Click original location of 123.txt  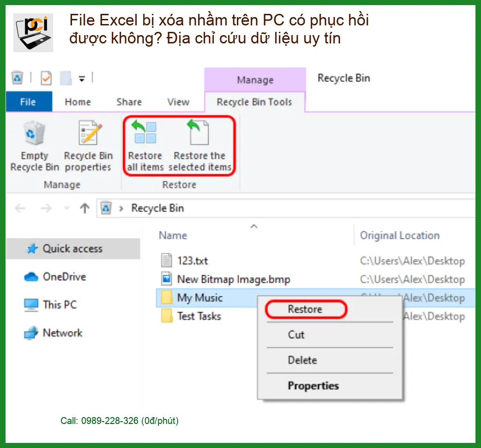[x=412, y=261]
